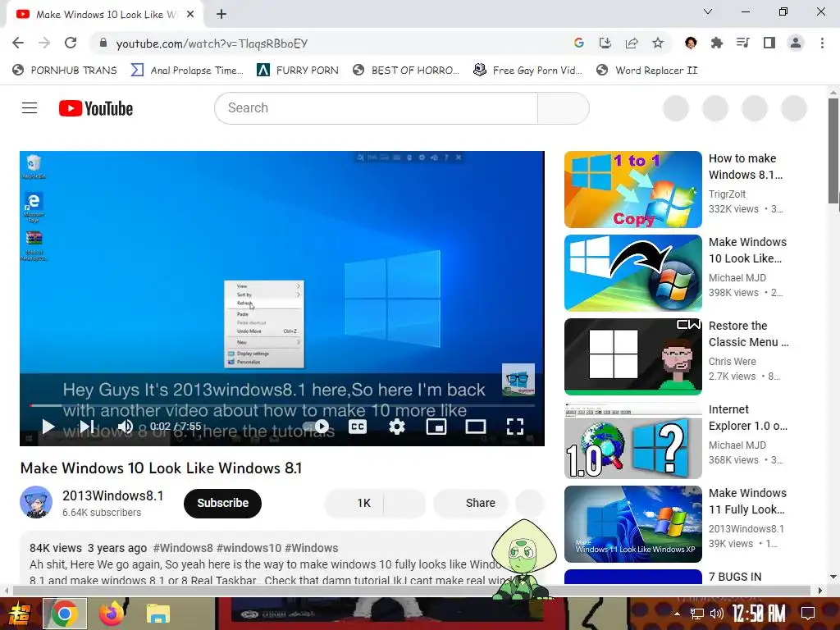Open the YouTube hamburger guide menu

pos(30,108)
